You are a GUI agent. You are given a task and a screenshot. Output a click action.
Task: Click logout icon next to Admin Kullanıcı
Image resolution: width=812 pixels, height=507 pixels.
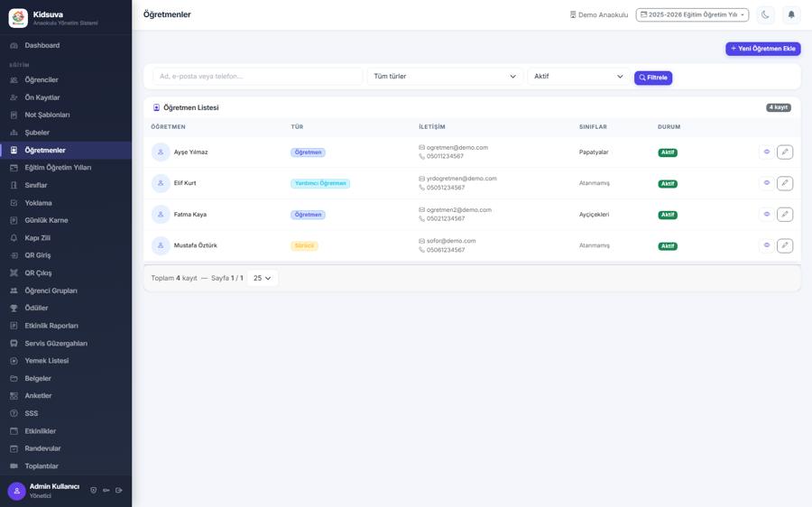click(119, 490)
